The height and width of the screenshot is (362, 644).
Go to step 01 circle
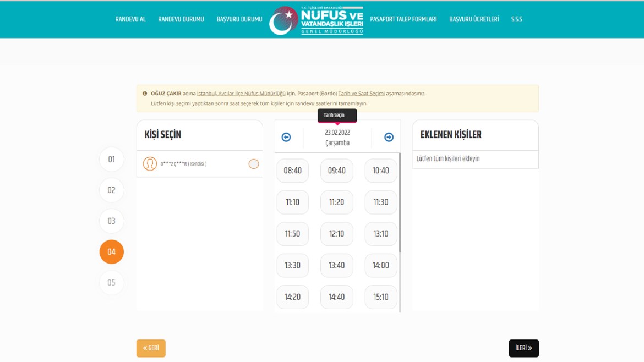[x=112, y=160]
